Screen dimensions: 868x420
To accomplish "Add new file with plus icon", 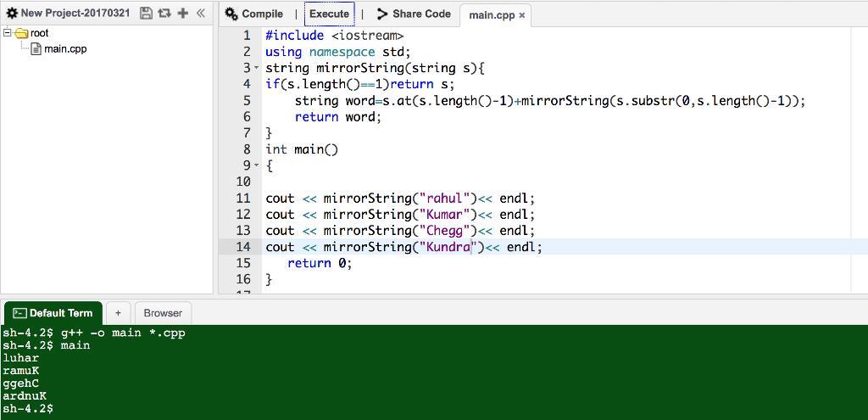I will [183, 14].
